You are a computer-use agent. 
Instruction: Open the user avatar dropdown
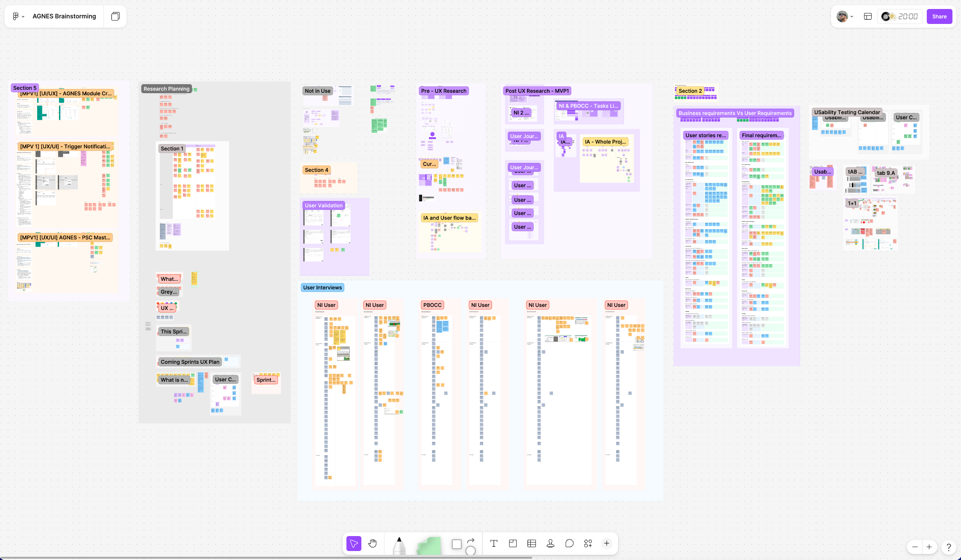(x=845, y=16)
